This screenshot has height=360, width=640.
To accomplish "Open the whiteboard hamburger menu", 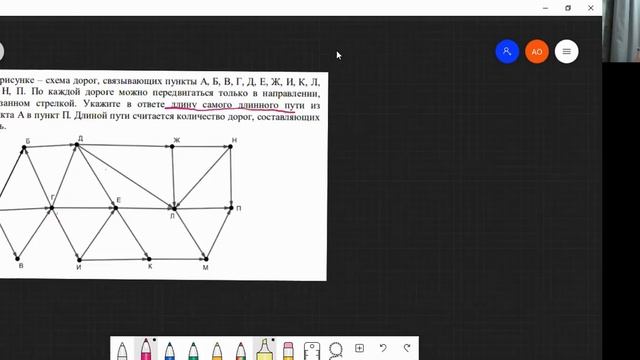I will click(567, 51).
